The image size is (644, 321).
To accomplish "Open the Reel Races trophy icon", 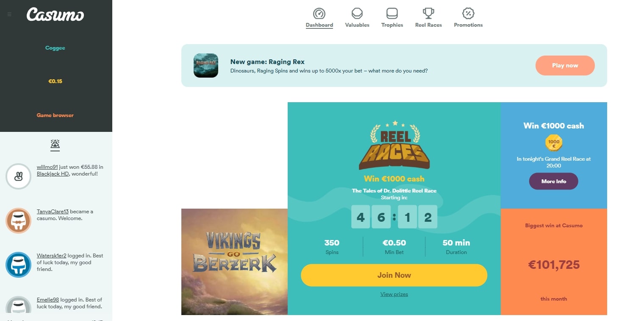I will coord(428,13).
